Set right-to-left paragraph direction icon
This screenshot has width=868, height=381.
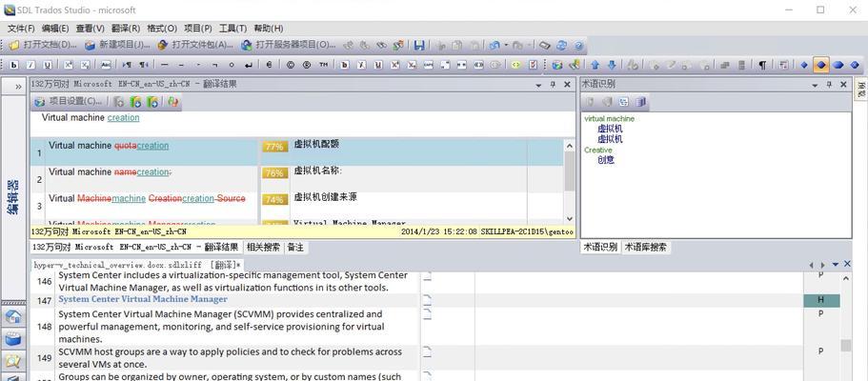coord(143,65)
